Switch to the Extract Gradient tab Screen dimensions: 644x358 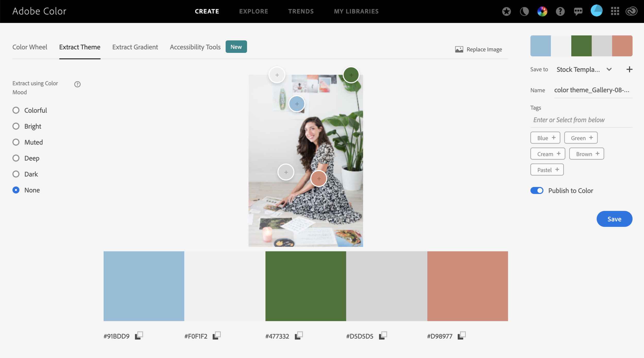pos(135,47)
